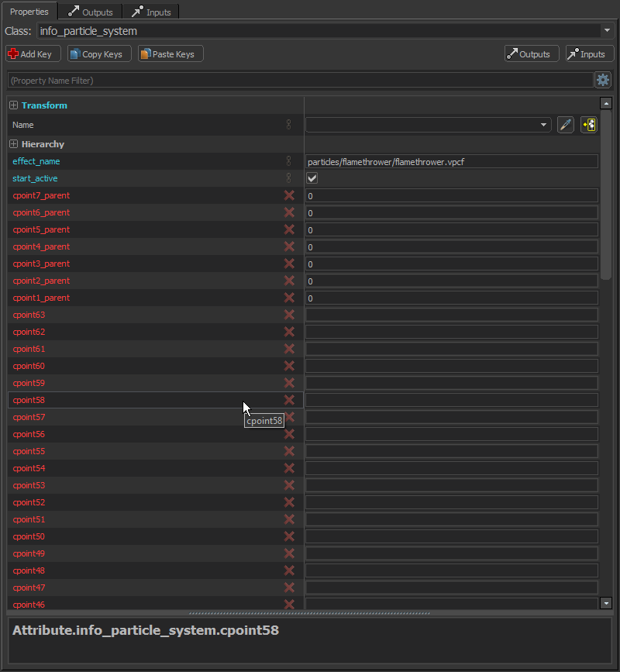
Task: Collapse the Hierarchy section
Action: (12, 143)
